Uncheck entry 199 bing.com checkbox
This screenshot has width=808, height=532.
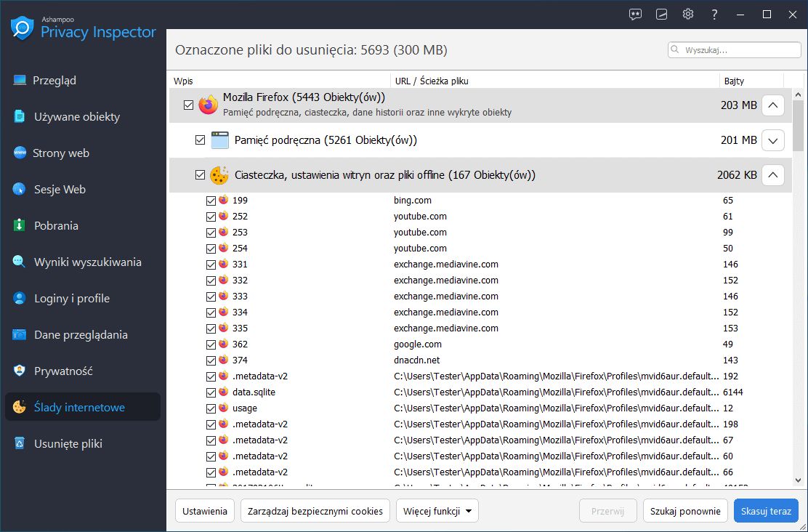(x=211, y=201)
